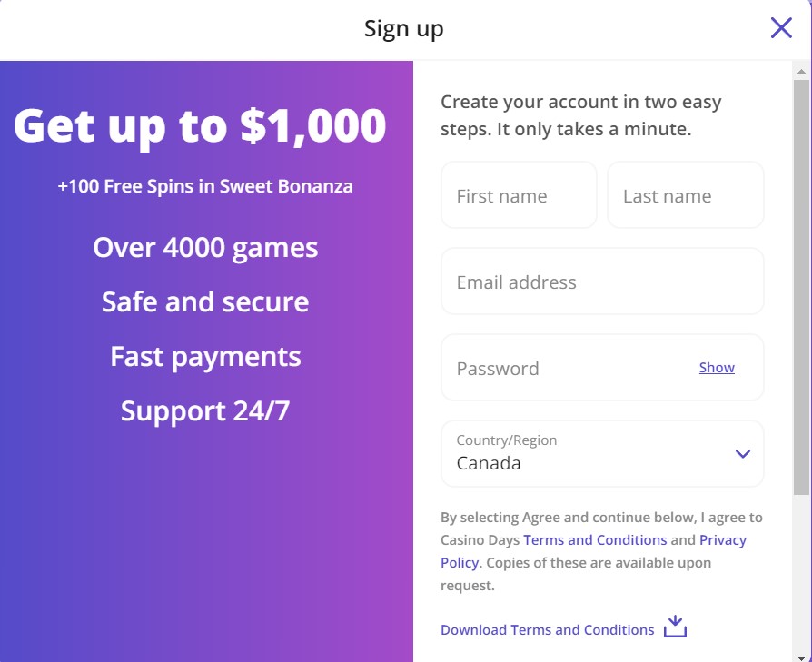
Task: Click into the Email address field
Action: point(602,281)
